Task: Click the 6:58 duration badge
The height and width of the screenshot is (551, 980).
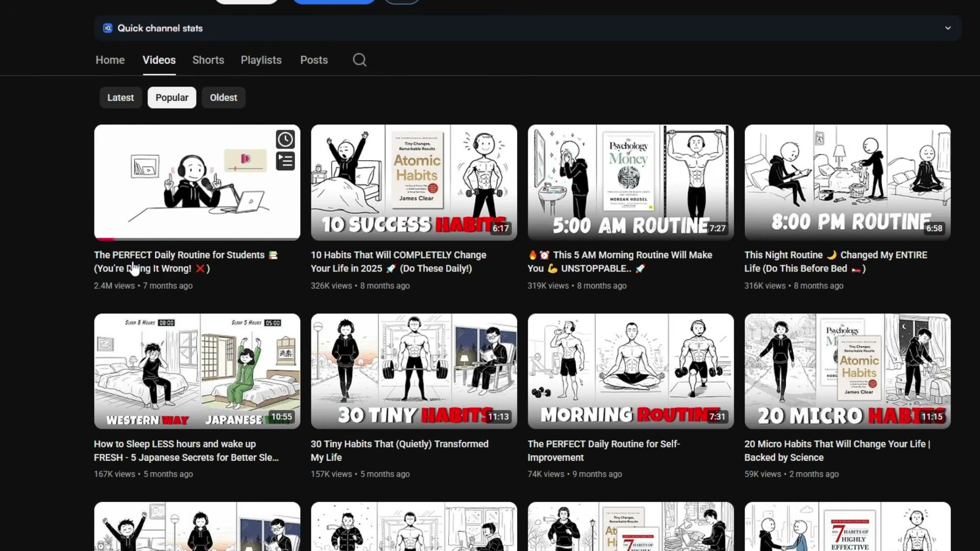Action: [934, 228]
